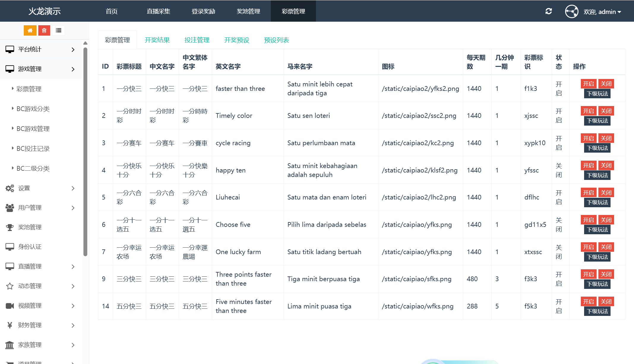
Task: Open 下级玩法 for 三分快三 row
Action: [x=597, y=284]
